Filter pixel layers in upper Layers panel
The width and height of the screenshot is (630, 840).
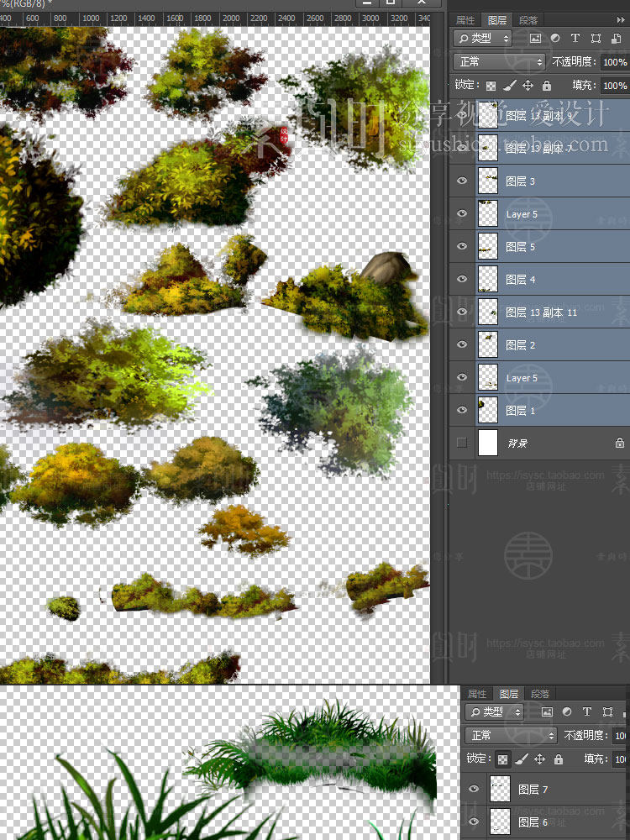tap(534, 38)
